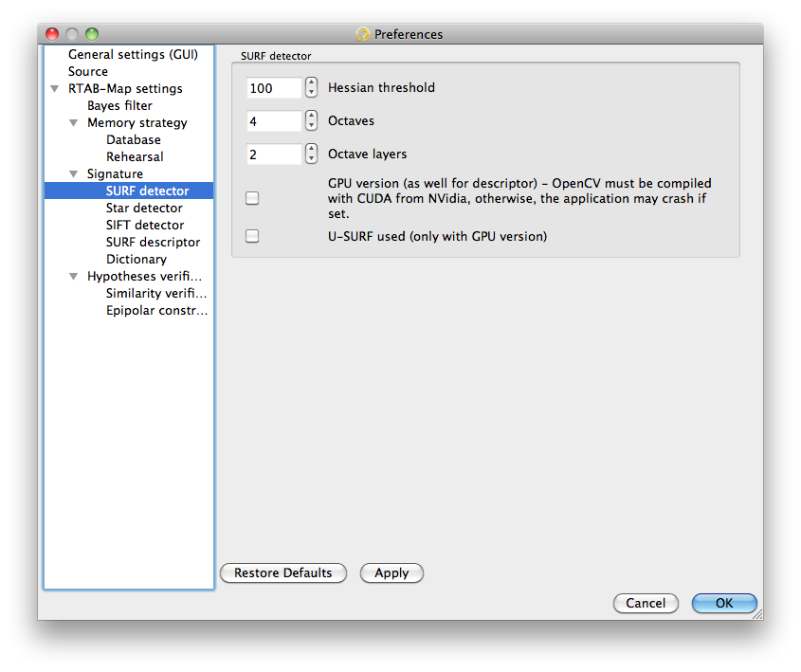801x672 pixels.
Task: Click Restore Defaults button
Action: tap(283, 572)
